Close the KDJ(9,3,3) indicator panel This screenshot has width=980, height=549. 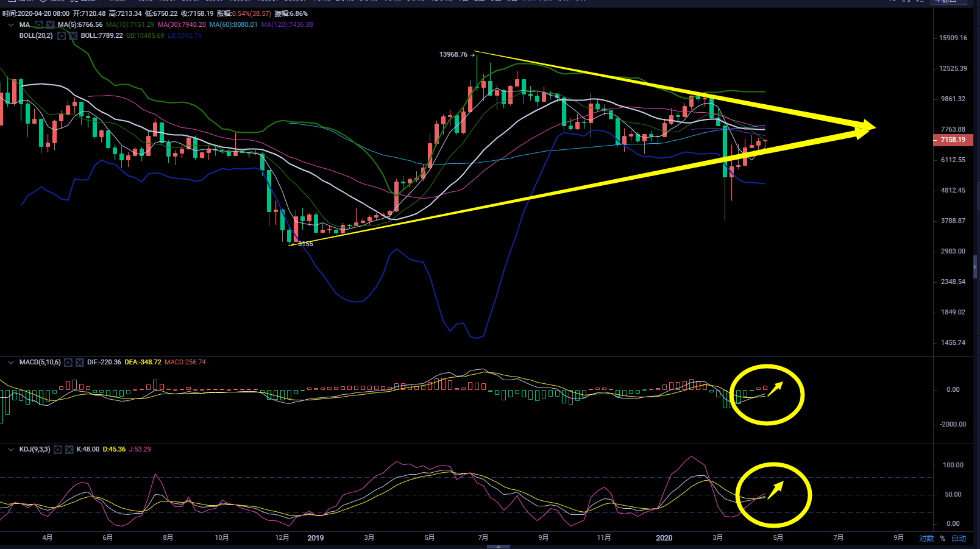click(69, 450)
